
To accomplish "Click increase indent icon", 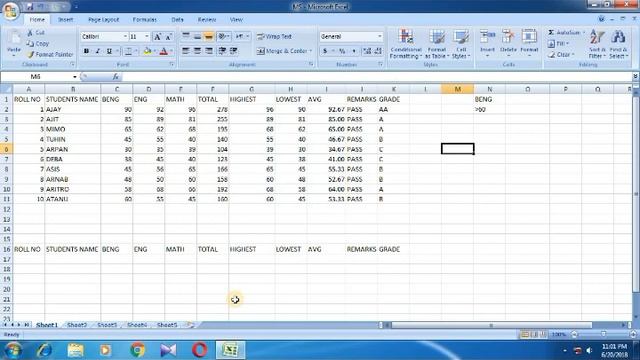I will [x=234, y=51].
